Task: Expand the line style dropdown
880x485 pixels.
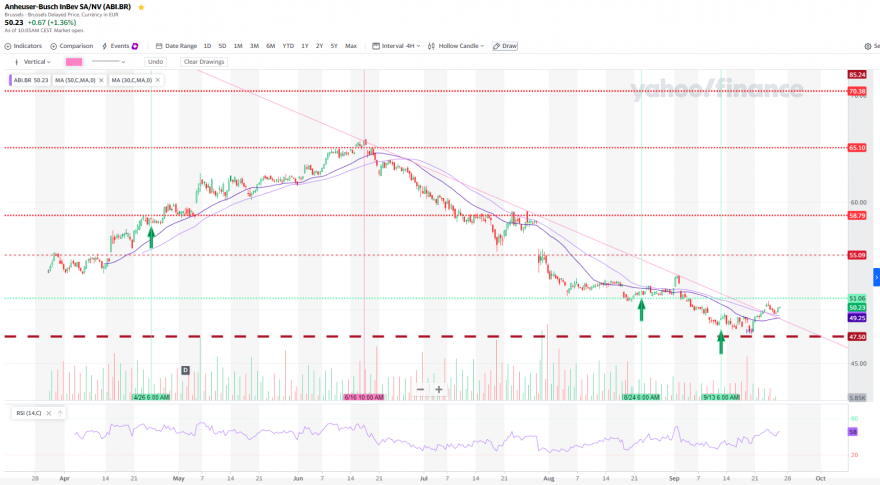Action: 108,62
